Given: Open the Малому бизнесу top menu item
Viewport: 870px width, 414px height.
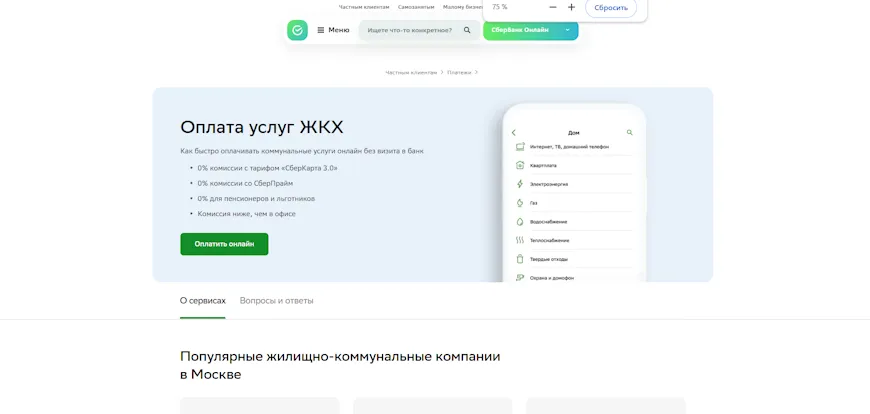Looking at the screenshot, I should (463, 7).
